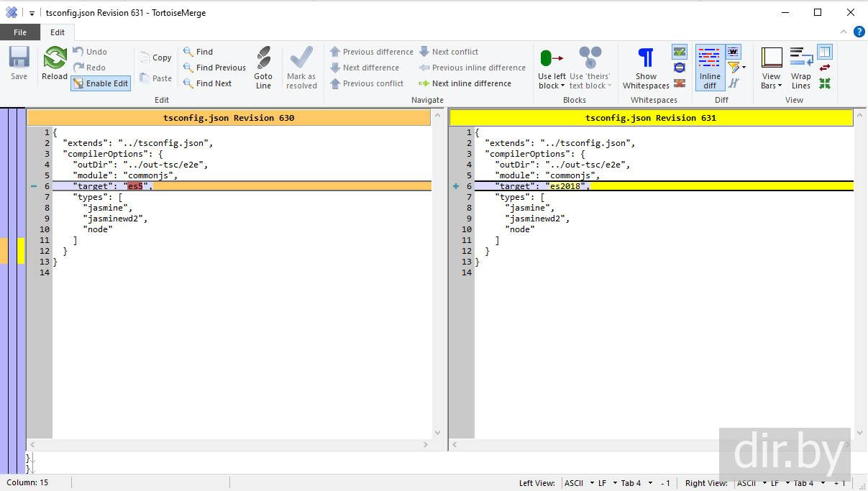Open the help question mark icon

pos(859,32)
